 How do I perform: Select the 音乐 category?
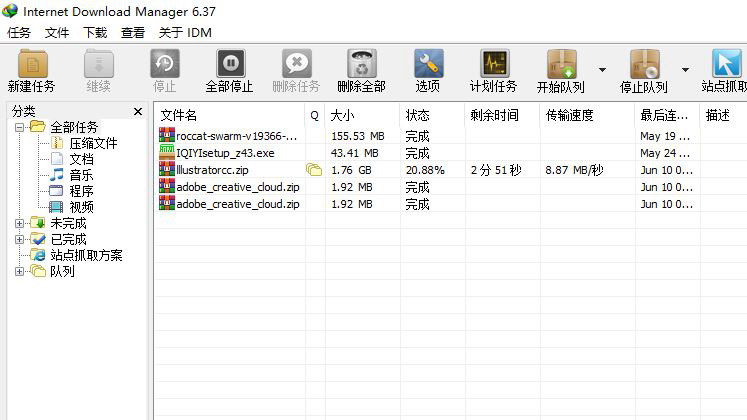coord(81,175)
